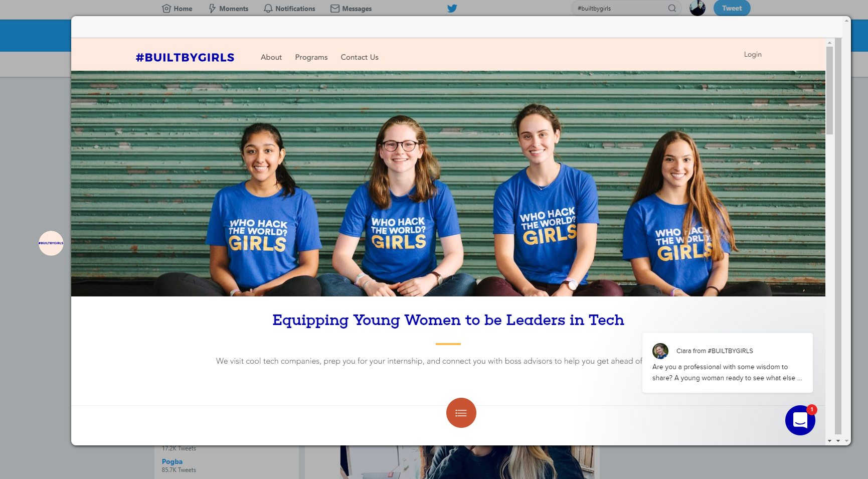Click the outer modal scrollbar up arrow

847,21
